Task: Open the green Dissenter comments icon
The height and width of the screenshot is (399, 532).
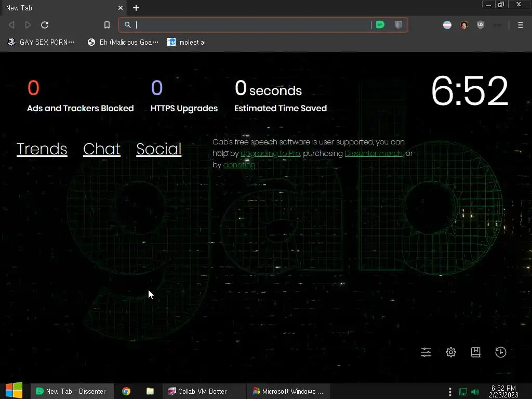Action: pos(380,25)
